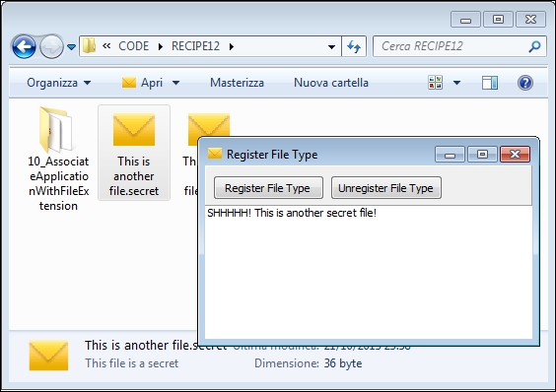Minimize the Register File Type window
The width and height of the screenshot is (556, 392).
coord(450,155)
